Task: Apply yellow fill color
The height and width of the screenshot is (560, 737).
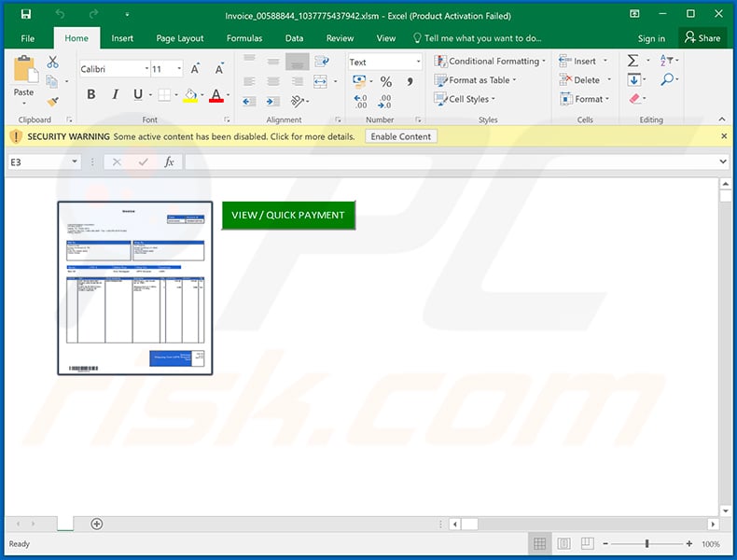Action: click(x=190, y=95)
